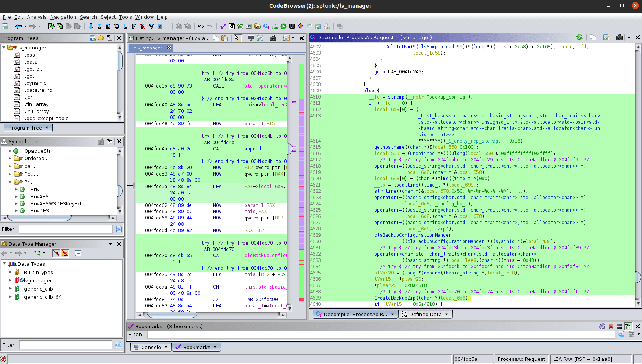The image size is (642, 364).
Task: Open the Data Type Manager dropdown menu arrow
Action: (110, 244)
